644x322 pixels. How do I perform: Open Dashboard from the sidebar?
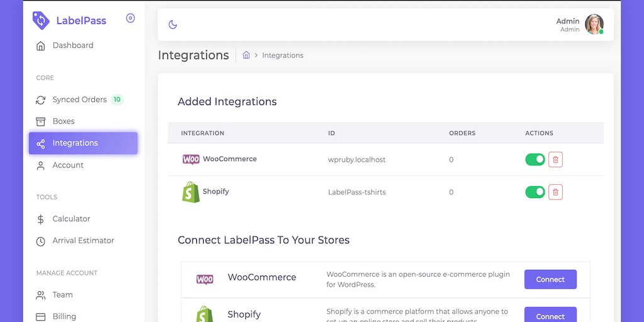[x=72, y=45]
